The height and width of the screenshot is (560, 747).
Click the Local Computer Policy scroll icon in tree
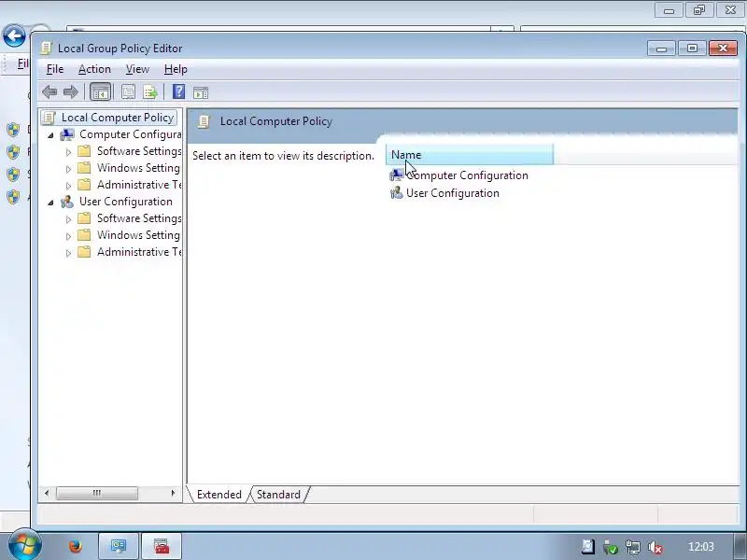click(49, 118)
